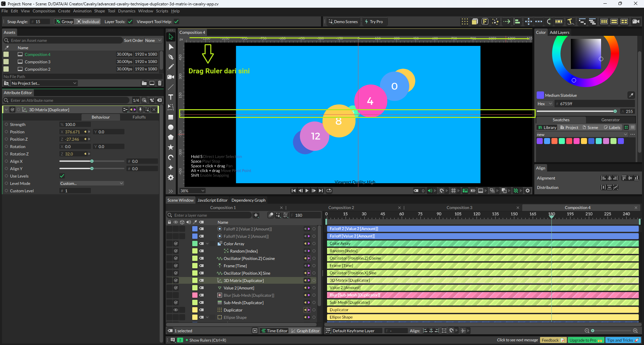The image size is (644, 345).
Task: Click the Upgrade to Pro button
Action: pos(586,340)
